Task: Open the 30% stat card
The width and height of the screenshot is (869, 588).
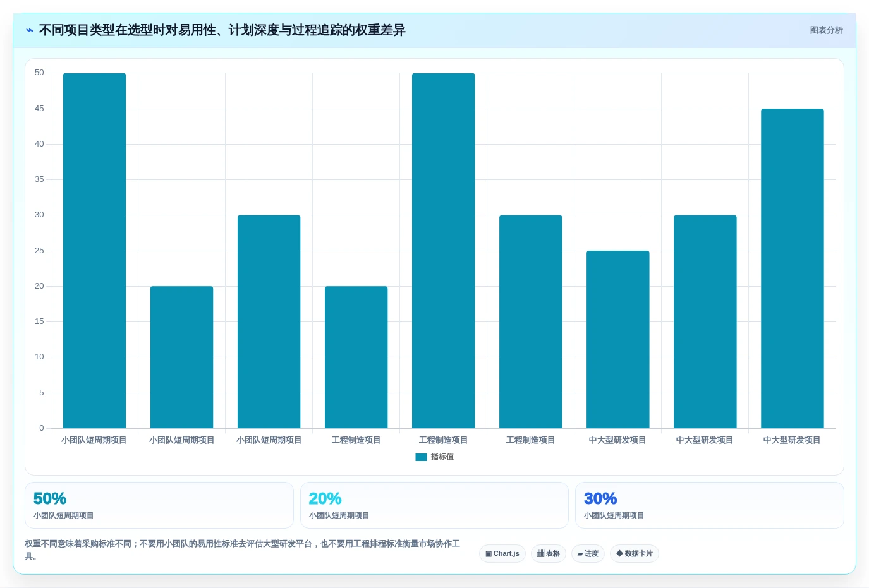Action: point(710,505)
